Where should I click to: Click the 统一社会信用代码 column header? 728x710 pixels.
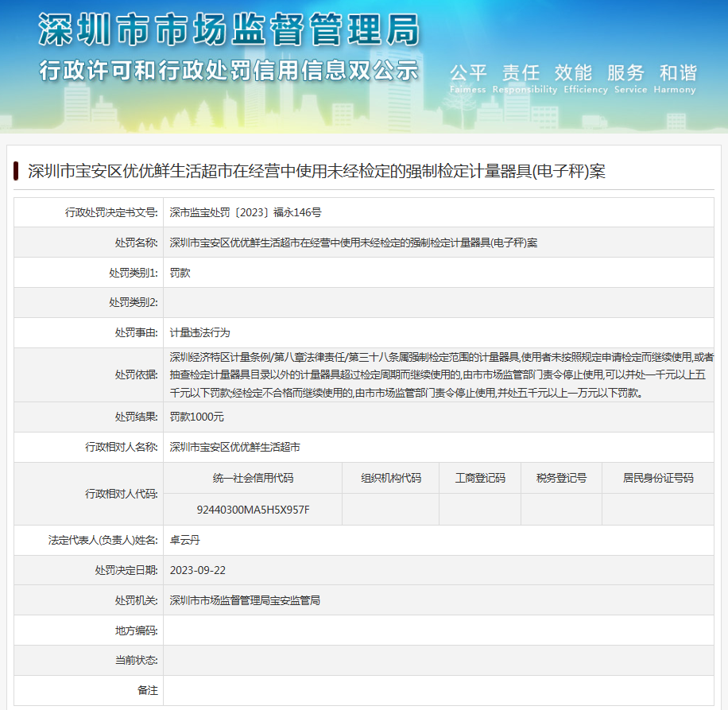(253, 478)
